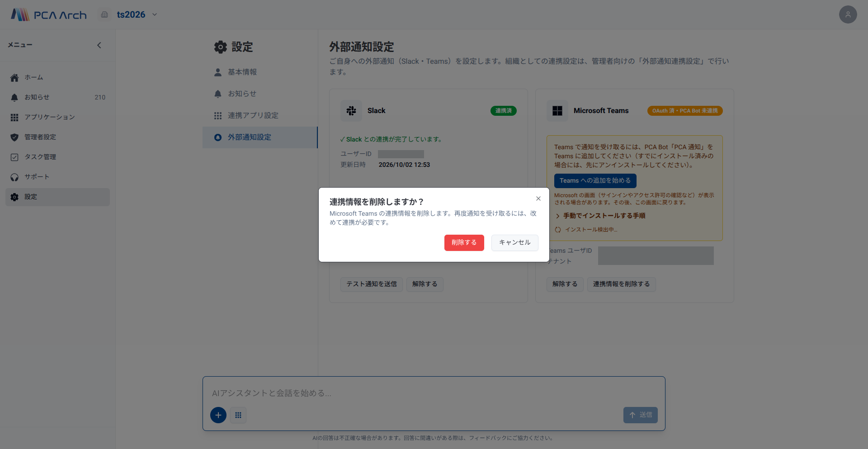
Task: Open 連携アプリ設定 settings tab
Action: [260, 115]
